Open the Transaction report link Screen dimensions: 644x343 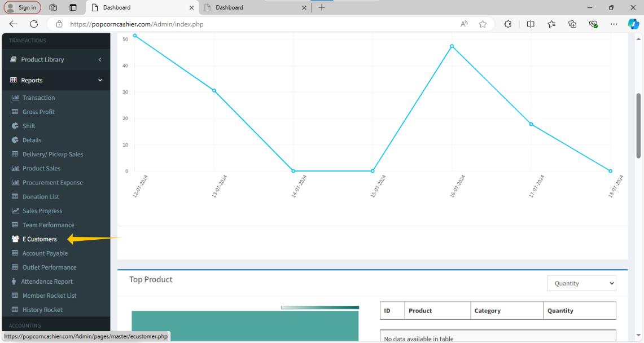38,98
